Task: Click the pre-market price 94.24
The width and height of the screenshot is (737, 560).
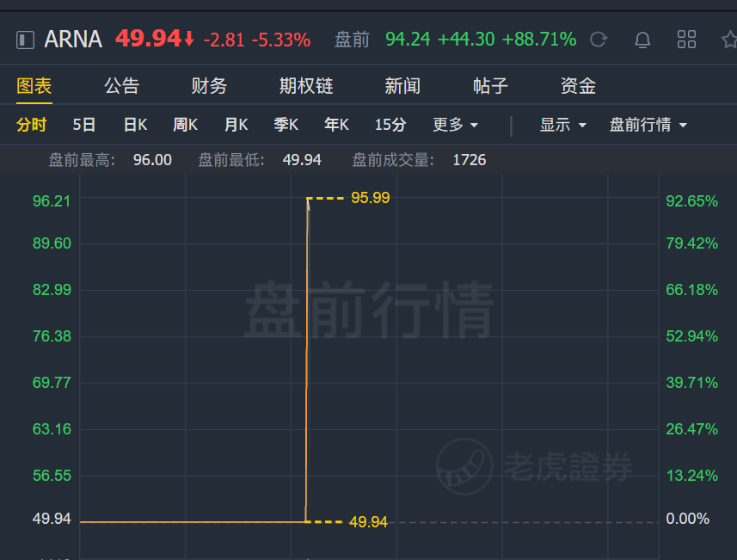Action: (408, 40)
